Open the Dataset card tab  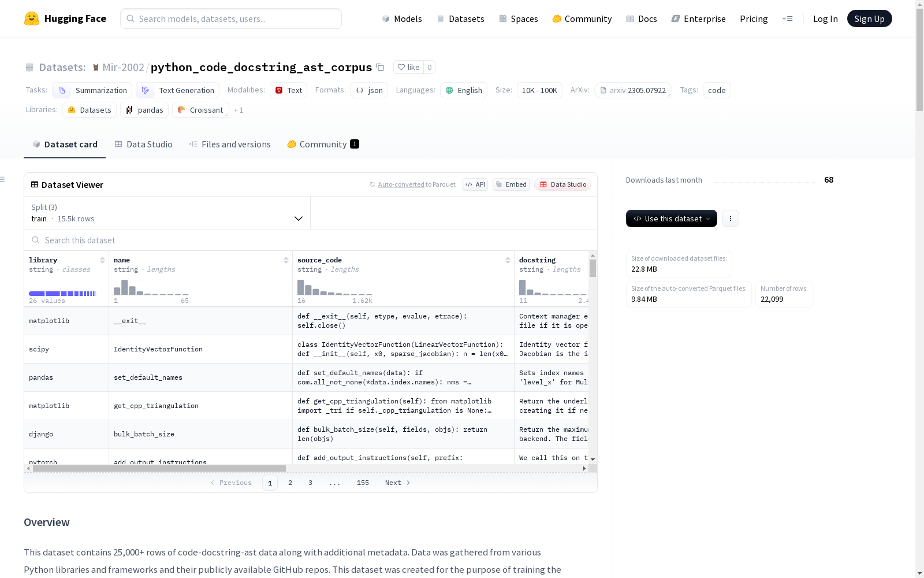(65, 144)
